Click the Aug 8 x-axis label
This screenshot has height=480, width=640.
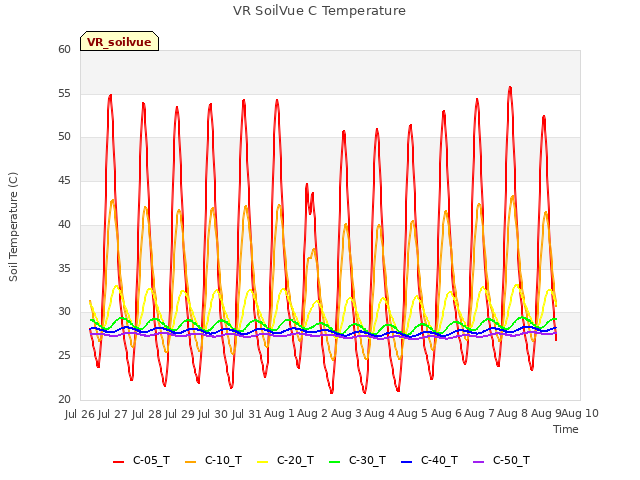click(513, 413)
